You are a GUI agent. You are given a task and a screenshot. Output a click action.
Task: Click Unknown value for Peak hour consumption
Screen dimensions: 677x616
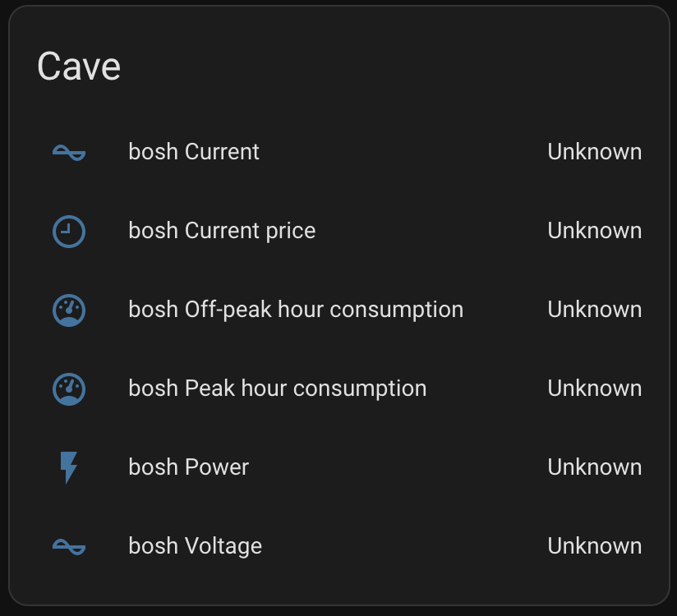click(595, 388)
